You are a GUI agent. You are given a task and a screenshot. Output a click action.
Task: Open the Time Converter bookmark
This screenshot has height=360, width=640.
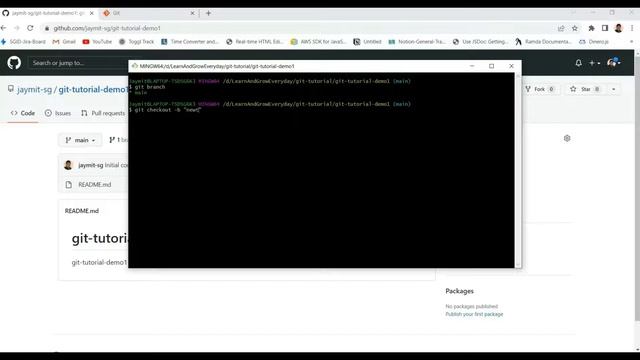pos(190,42)
